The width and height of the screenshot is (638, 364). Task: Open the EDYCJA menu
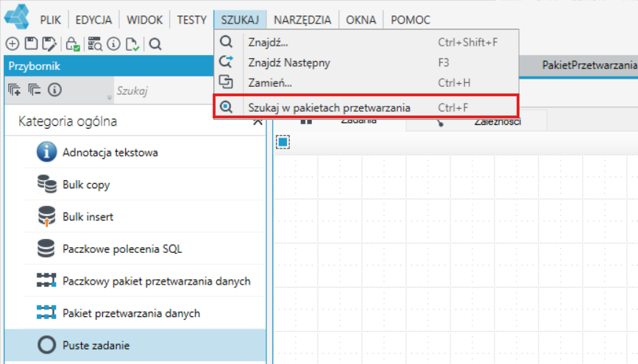(x=93, y=20)
